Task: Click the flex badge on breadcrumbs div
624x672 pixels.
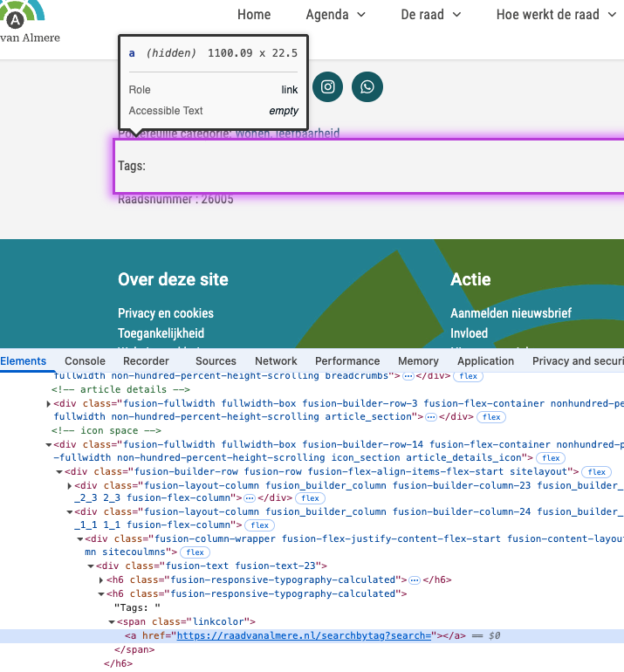Action: coord(468,376)
